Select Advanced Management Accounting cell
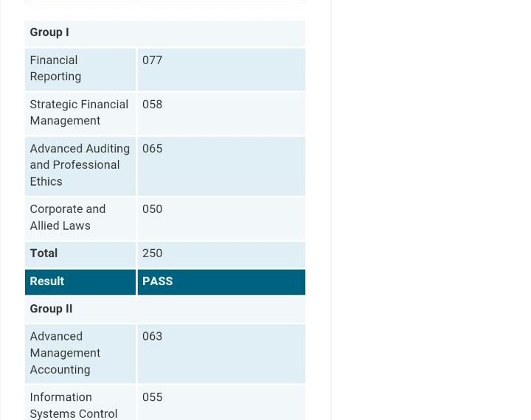This screenshot has width=531, height=420. pyautogui.click(x=80, y=354)
